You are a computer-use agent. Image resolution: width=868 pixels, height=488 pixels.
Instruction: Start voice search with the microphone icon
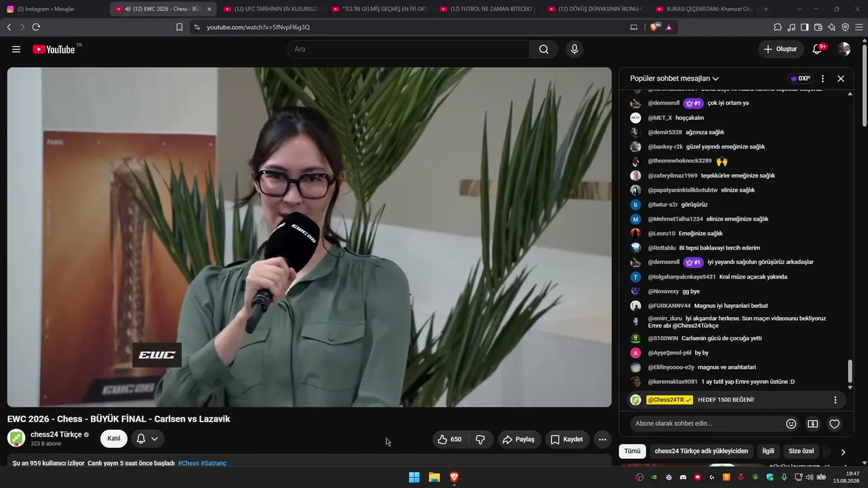click(x=574, y=49)
